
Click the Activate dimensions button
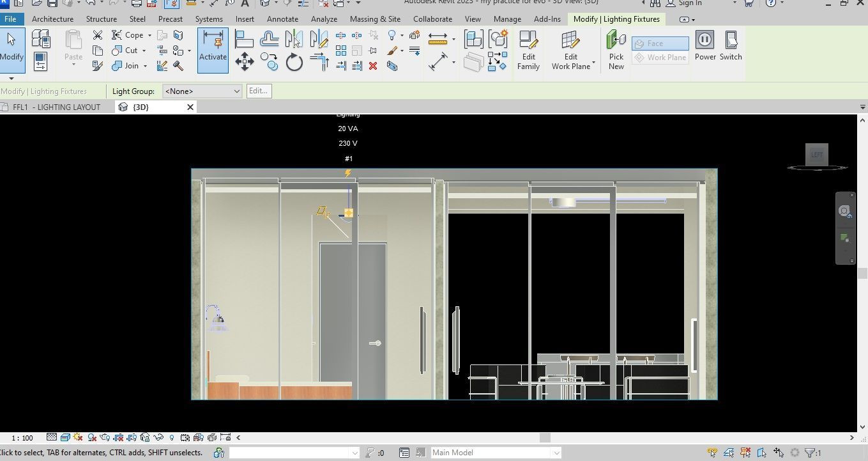pyautogui.click(x=213, y=50)
